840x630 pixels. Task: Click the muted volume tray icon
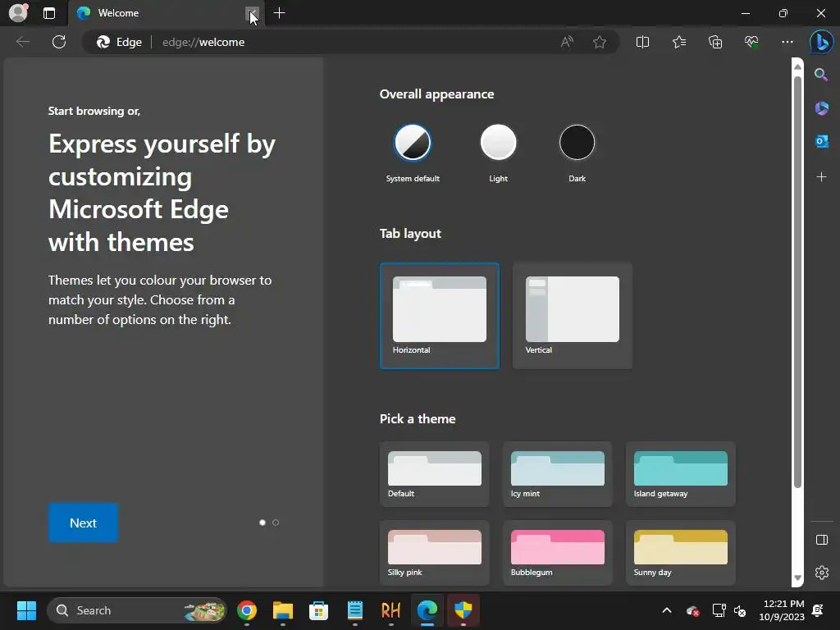click(x=740, y=610)
